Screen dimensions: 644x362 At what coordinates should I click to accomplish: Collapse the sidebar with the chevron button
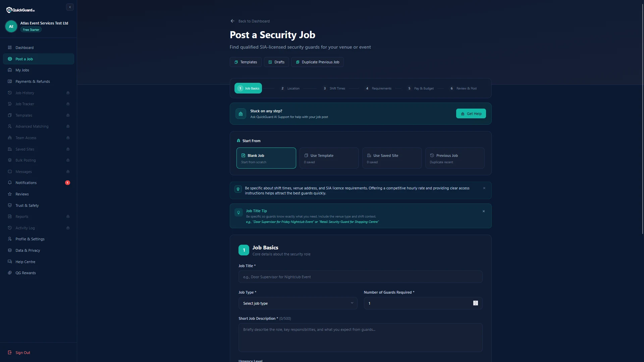70,7
